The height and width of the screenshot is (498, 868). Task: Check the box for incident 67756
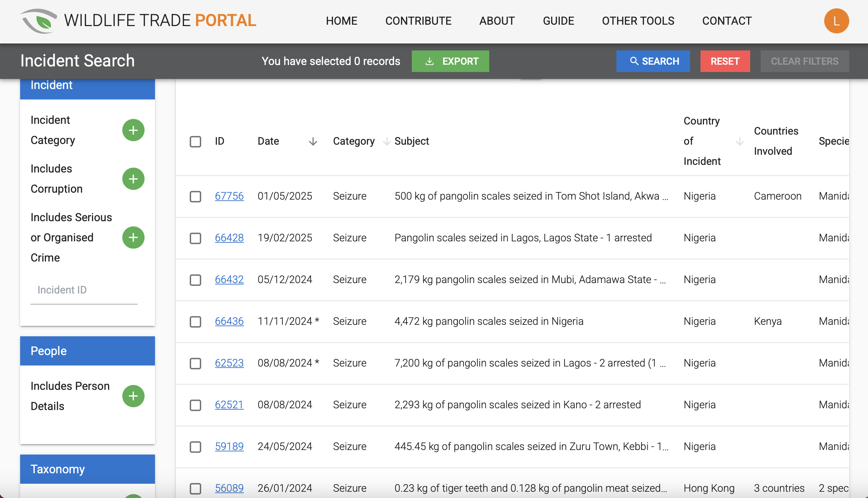[x=195, y=196]
